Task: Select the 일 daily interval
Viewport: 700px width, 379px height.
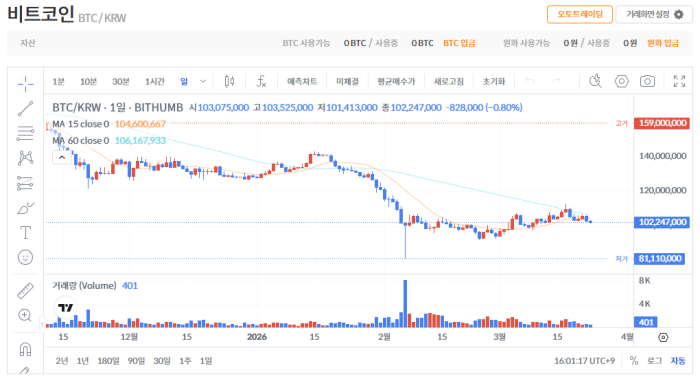Action: click(184, 82)
